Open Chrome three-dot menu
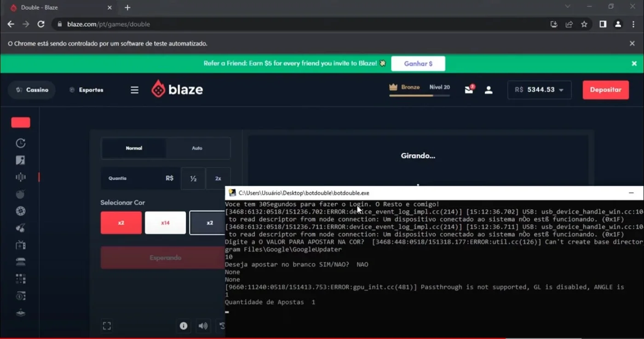Viewport: 644px width, 339px height. pos(633,24)
